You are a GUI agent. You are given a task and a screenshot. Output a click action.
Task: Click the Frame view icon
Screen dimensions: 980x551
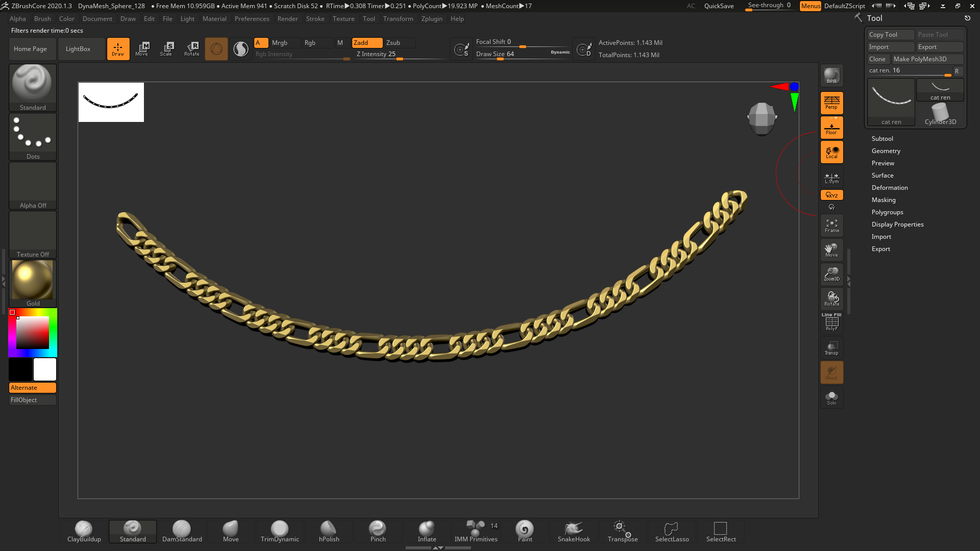click(x=831, y=226)
